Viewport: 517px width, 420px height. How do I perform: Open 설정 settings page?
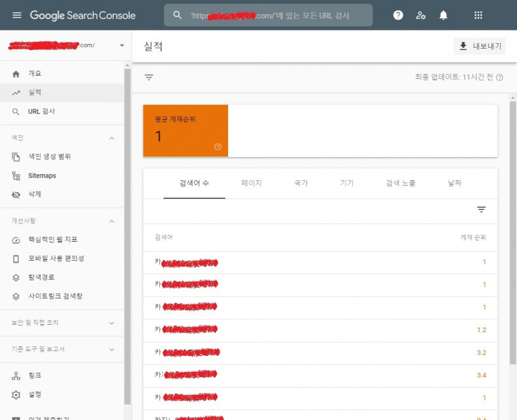62,394
